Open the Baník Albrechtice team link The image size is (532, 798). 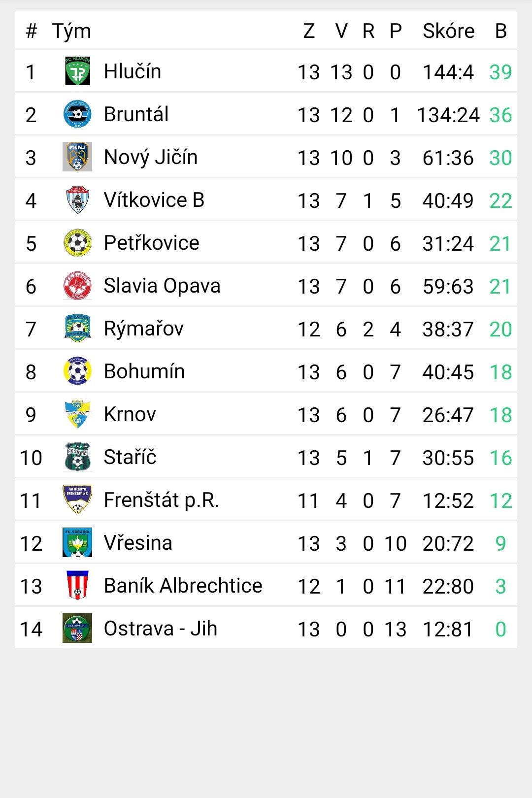coord(183,586)
